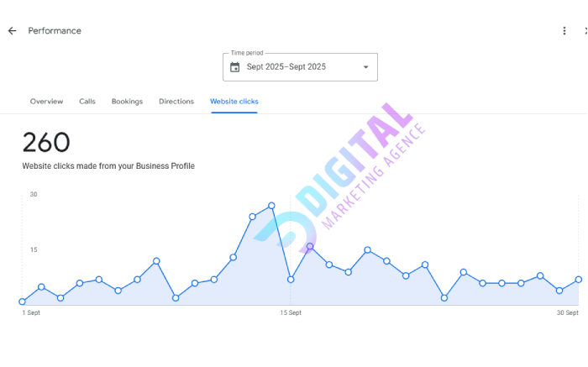This screenshot has height=367, width=588.
Task: Click the "15 Sept" x-axis label
Action: click(x=291, y=312)
